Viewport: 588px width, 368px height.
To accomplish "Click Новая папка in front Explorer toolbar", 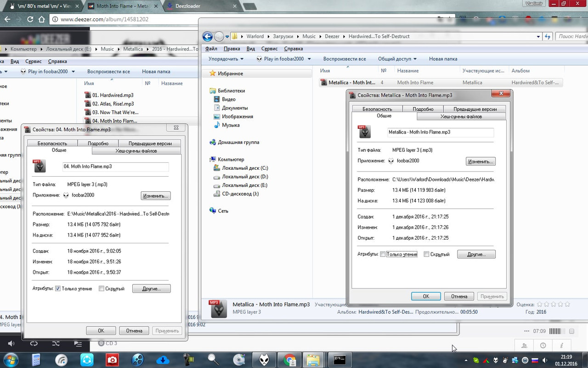I will click(x=443, y=59).
